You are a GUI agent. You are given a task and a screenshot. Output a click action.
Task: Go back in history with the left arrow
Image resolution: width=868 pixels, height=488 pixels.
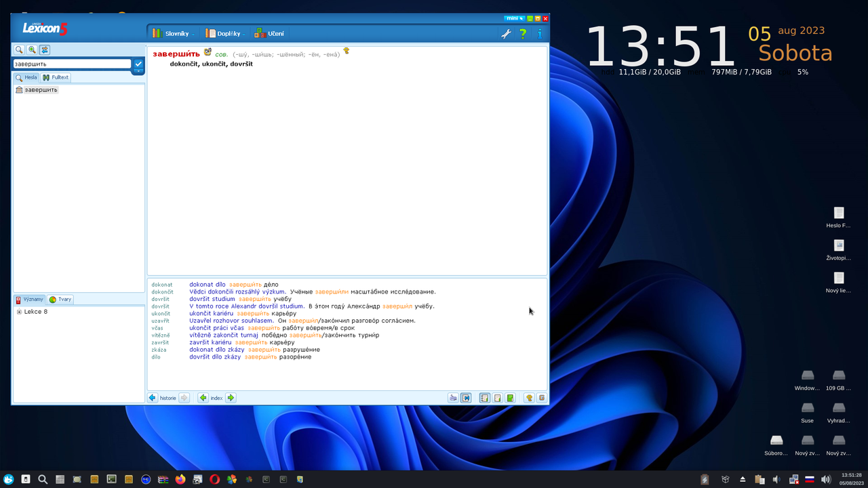click(x=153, y=398)
